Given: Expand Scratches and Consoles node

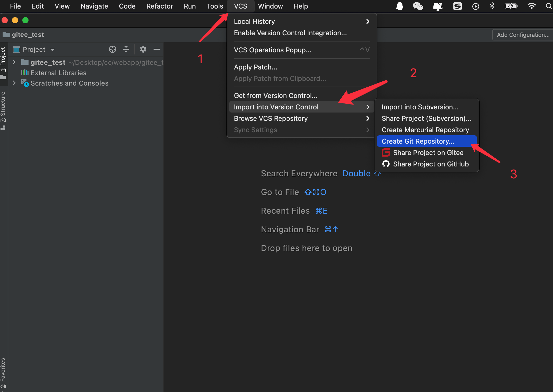Looking at the screenshot, I should 14,83.
